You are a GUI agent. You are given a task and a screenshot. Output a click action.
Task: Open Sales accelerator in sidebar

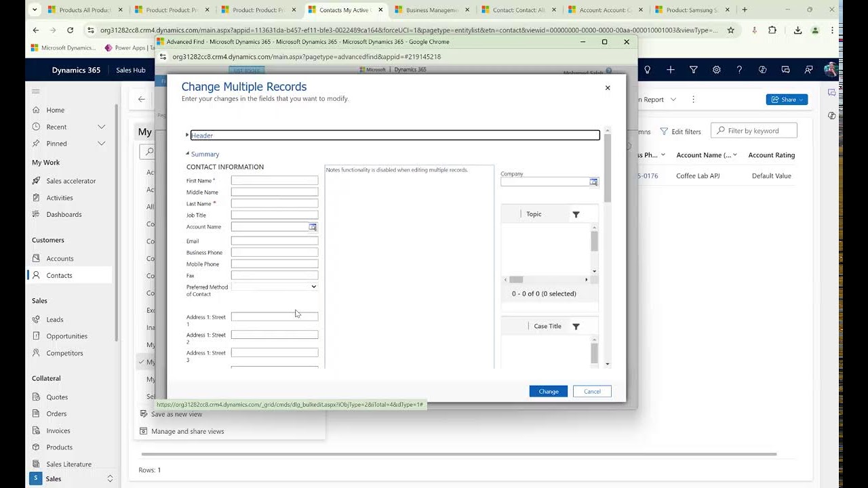click(71, 181)
